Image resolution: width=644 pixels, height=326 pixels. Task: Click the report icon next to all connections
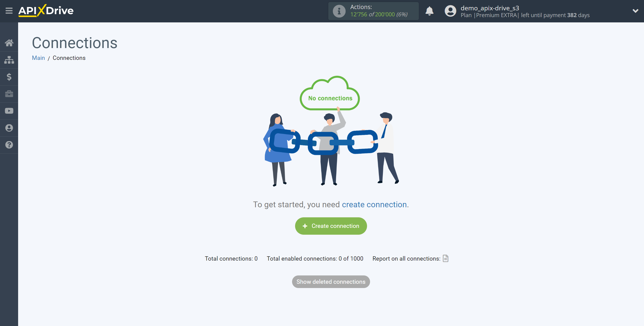point(445,258)
